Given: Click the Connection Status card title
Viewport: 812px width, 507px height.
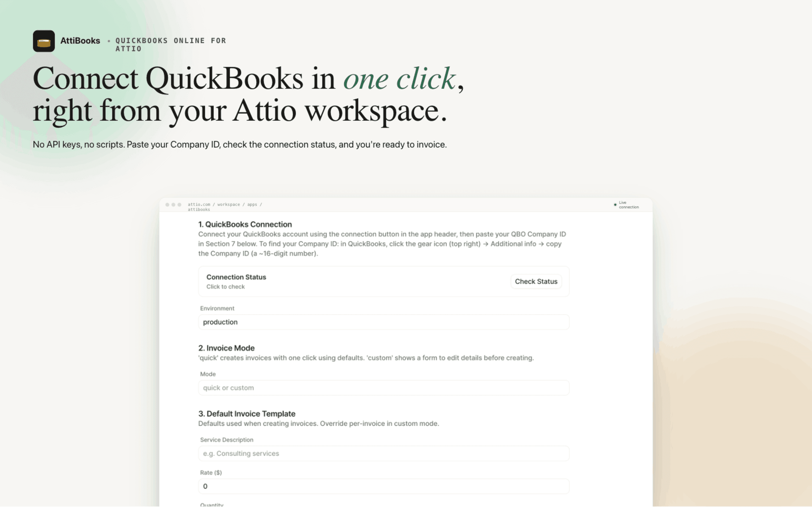Looking at the screenshot, I should pos(236,277).
